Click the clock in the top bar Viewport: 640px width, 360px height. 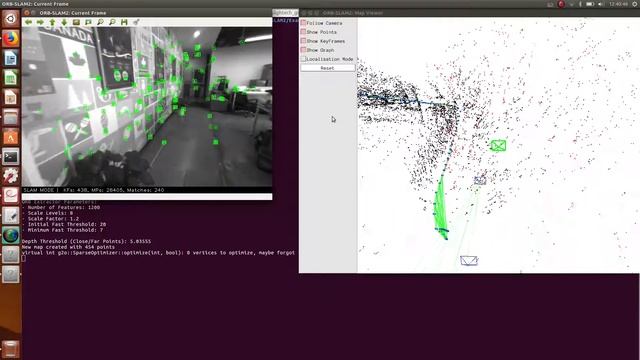click(x=618, y=4)
